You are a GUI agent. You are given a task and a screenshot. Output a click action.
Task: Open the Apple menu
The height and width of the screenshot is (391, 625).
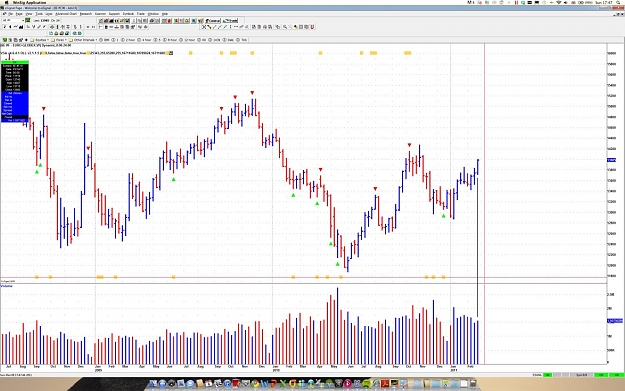(x=7, y=2)
